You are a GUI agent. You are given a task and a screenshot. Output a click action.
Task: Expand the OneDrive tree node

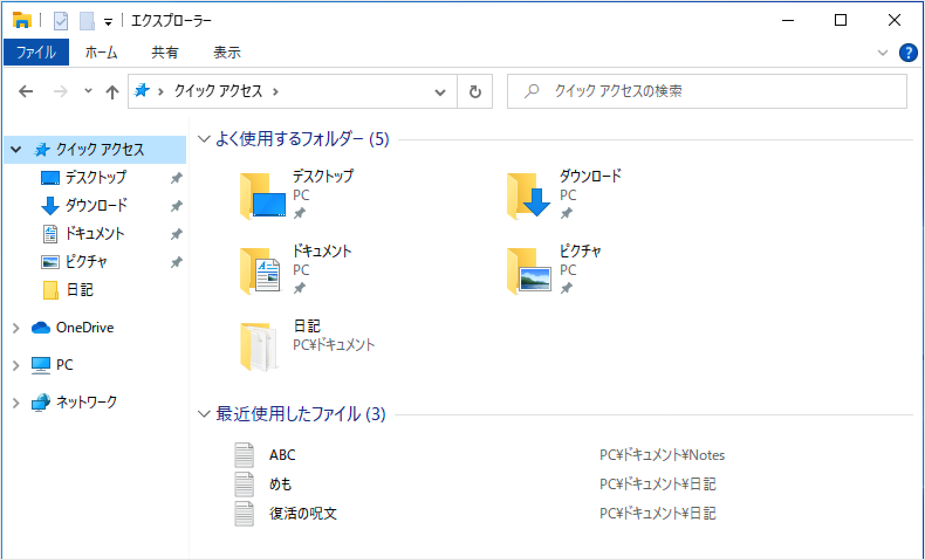click(16, 328)
